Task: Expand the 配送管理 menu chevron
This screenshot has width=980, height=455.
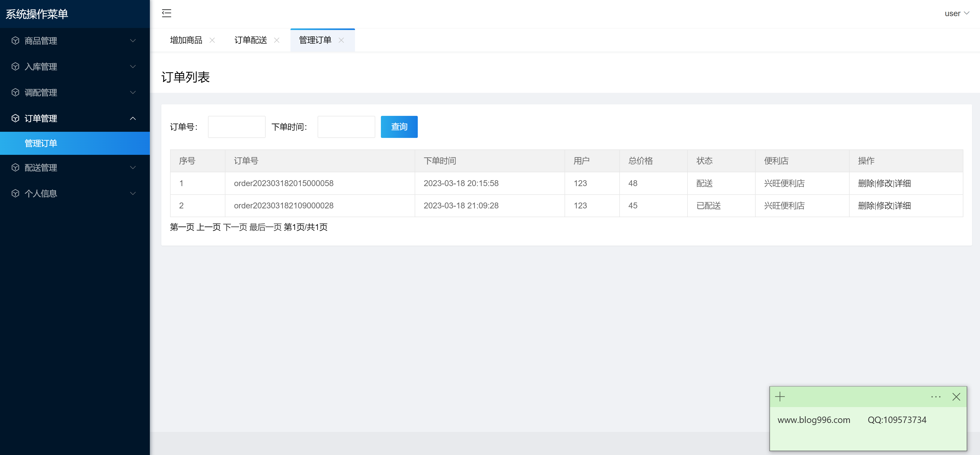Action: 133,168
